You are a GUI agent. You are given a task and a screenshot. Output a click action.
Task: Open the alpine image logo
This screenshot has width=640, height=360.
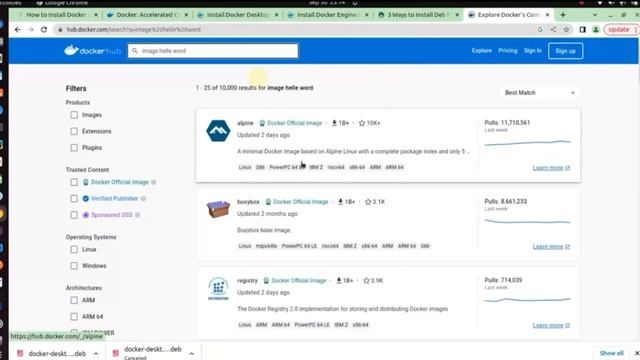[218, 131]
